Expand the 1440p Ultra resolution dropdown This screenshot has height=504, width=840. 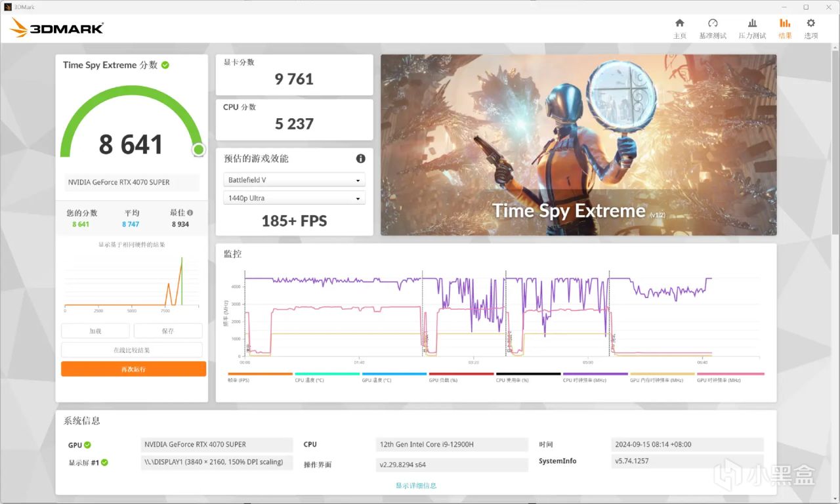pyautogui.click(x=294, y=198)
